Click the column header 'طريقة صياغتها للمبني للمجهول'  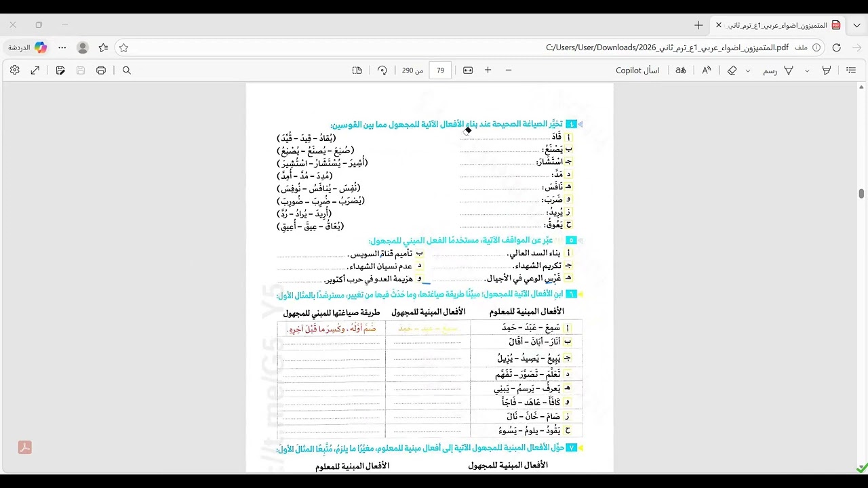(x=332, y=312)
